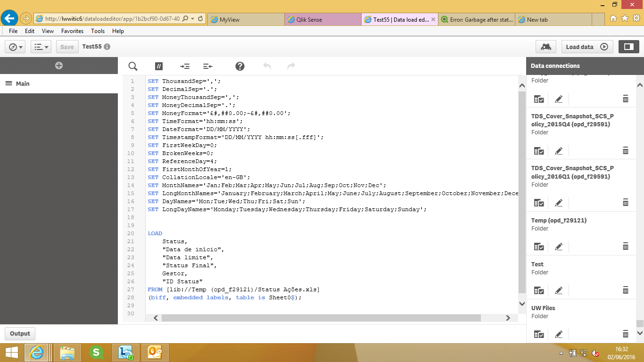Click the indent icon in editor toolbar
The width and height of the screenshot is (644, 362).
coord(185,66)
